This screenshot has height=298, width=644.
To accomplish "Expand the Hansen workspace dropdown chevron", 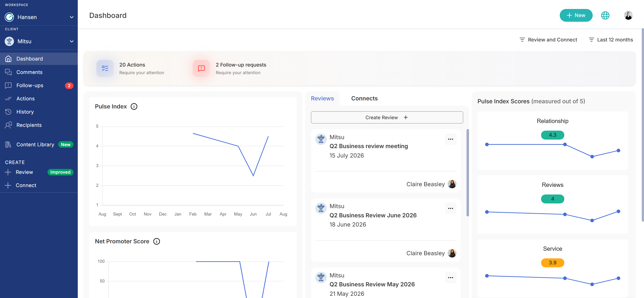I will click(x=71, y=17).
